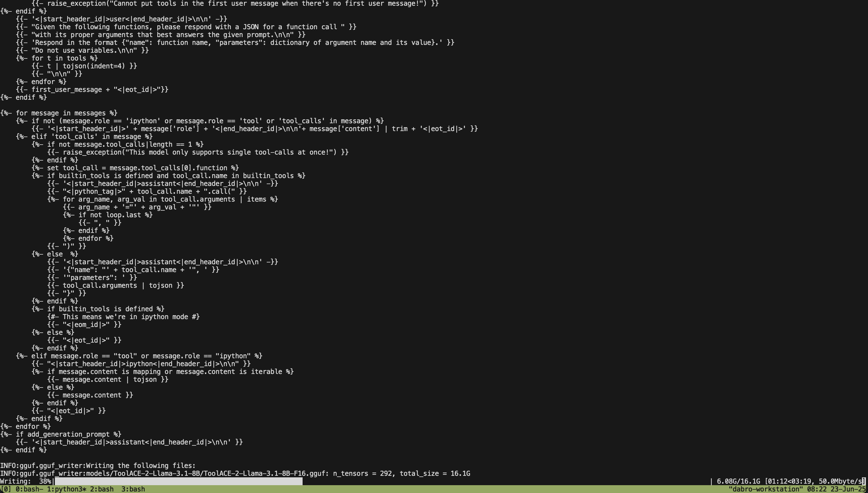
Task: Click the dabro-workstation hostname in status bar
Action: click(766, 489)
